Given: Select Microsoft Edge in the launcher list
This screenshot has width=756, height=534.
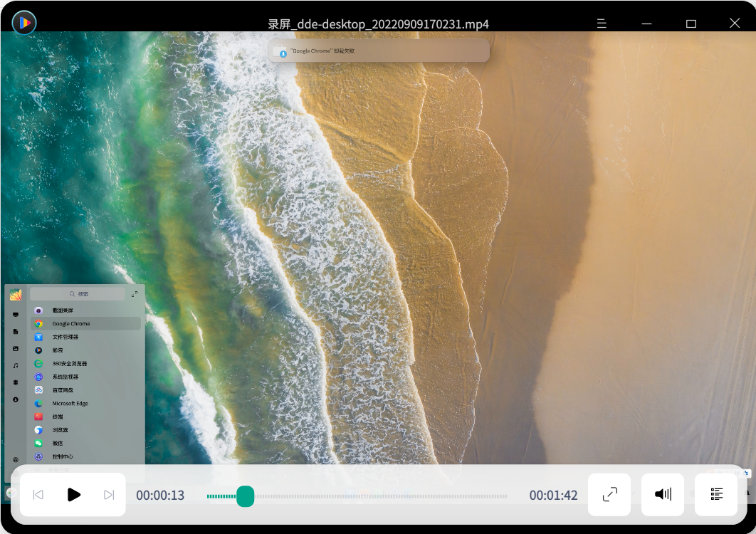Looking at the screenshot, I should [x=70, y=404].
